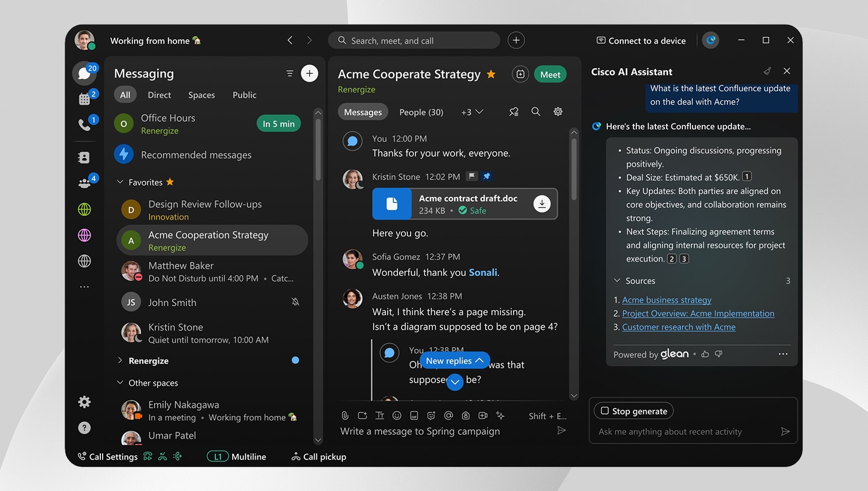Insert an @ mention

448,415
